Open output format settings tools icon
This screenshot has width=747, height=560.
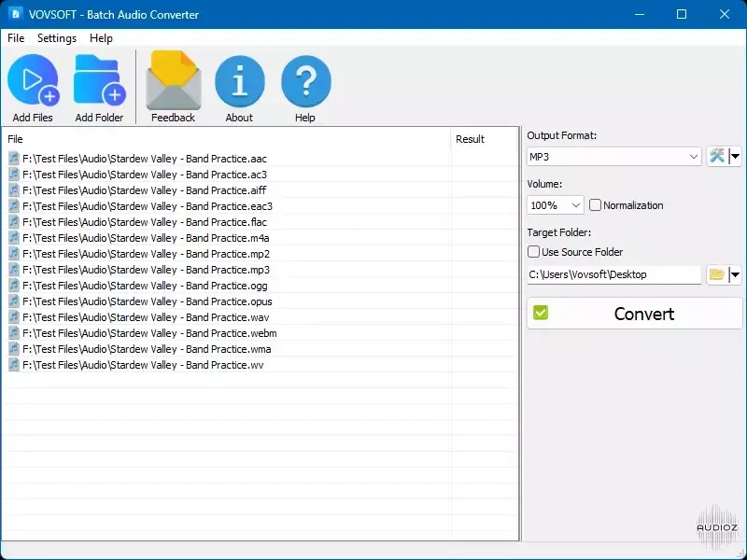pos(717,156)
